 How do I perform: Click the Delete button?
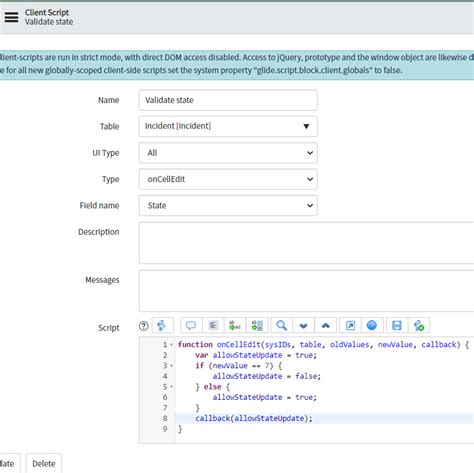(x=44, y=463)
